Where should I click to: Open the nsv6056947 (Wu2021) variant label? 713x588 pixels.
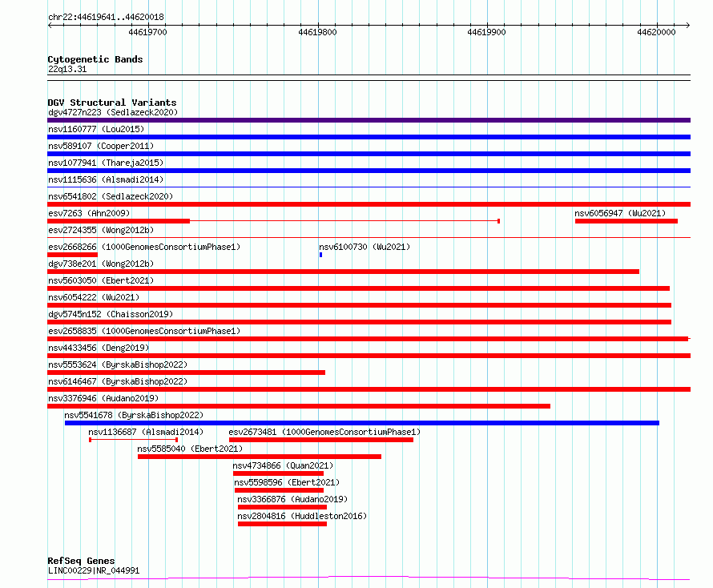point(620,213)
